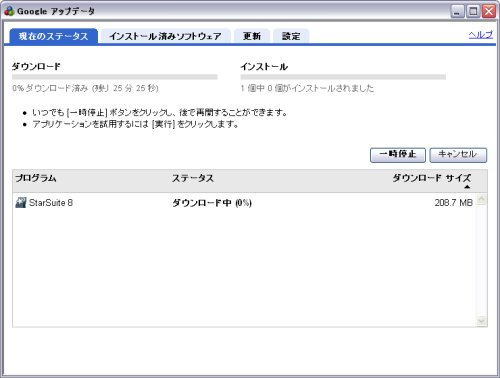Sort by ステータス column header
The height and width of the screenshot is (378, 500).
point(193,178)
